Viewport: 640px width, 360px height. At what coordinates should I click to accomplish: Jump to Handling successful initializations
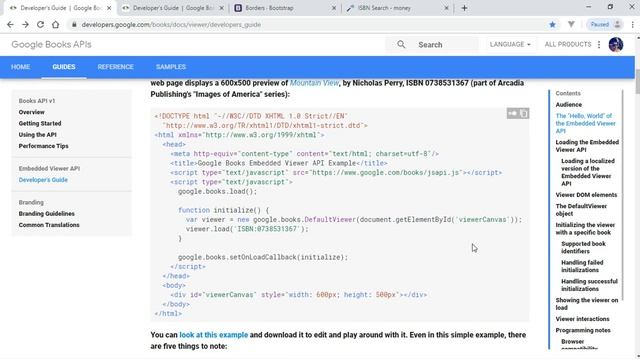[x=589, y=285]
